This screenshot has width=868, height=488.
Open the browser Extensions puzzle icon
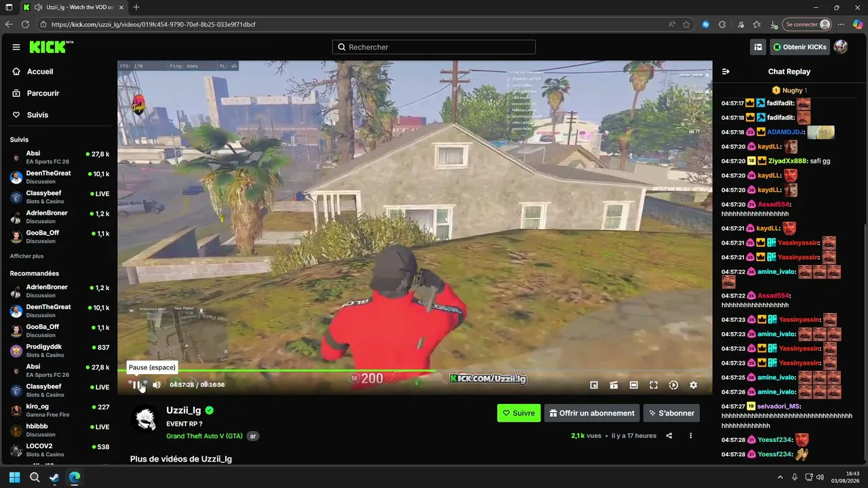[722, 24]
